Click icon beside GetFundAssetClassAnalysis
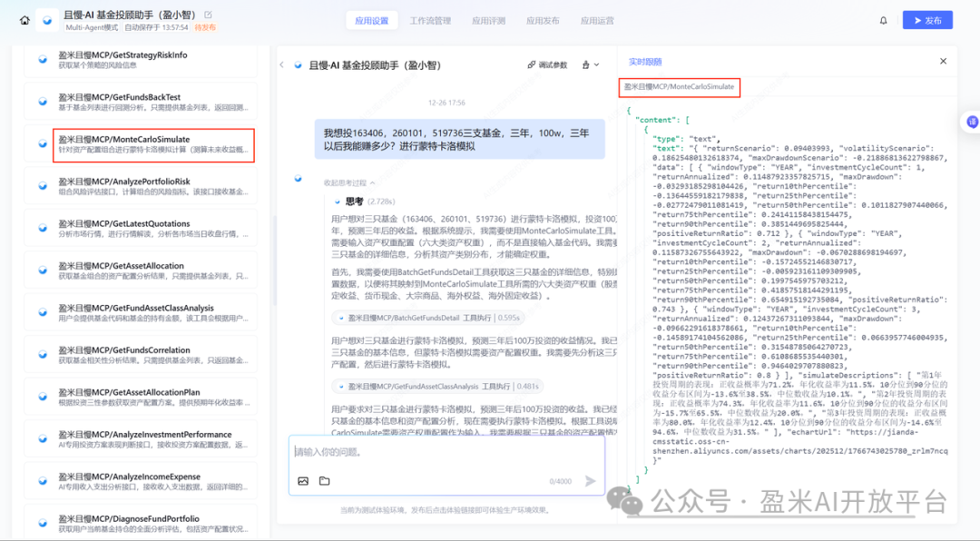The image size is (980, 541). [x=43, y=312]
